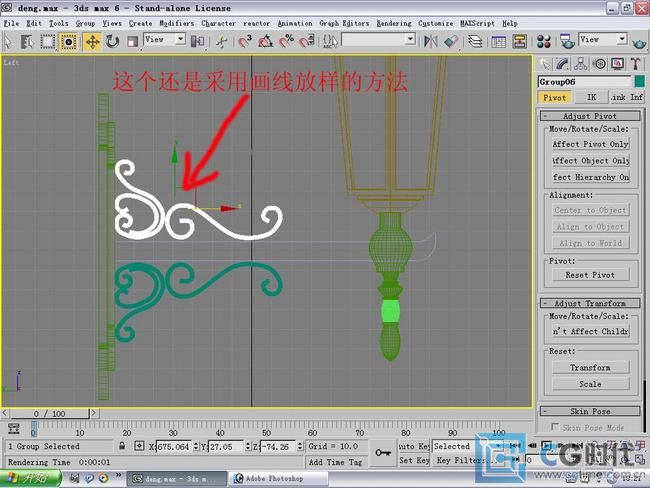The width and height of the screenshot is (650, 488).
Task: Toggle Don't Affect Children button
Action: tap(590, 331)
